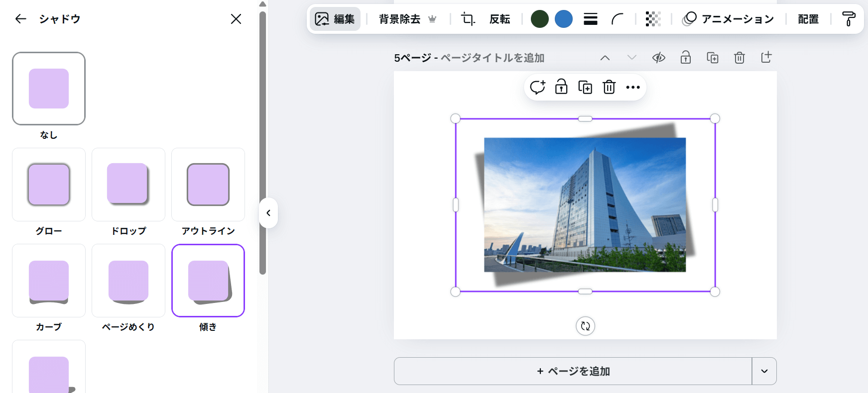Click the bottom-right corner resize handle
The height and width of the screenshot is (393, 868).
coord(715,292)
